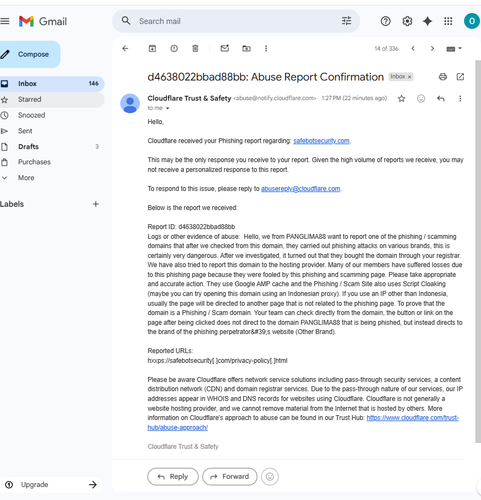
Task: Open the Support help icon
Action: pyautogui.click(x=385, y=21)
